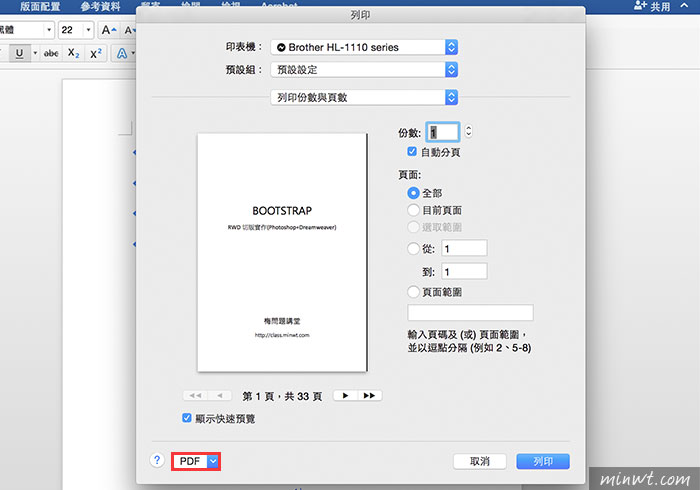Click the 列印 print button
This screenshot has height=490, width=700.
point(543,461)
